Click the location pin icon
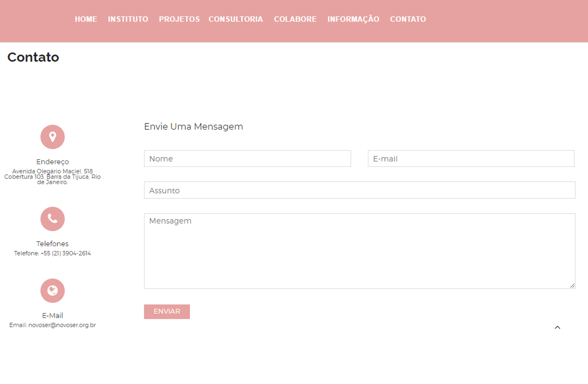This screenshot has width=588, height=384. (x=53, y=137)
